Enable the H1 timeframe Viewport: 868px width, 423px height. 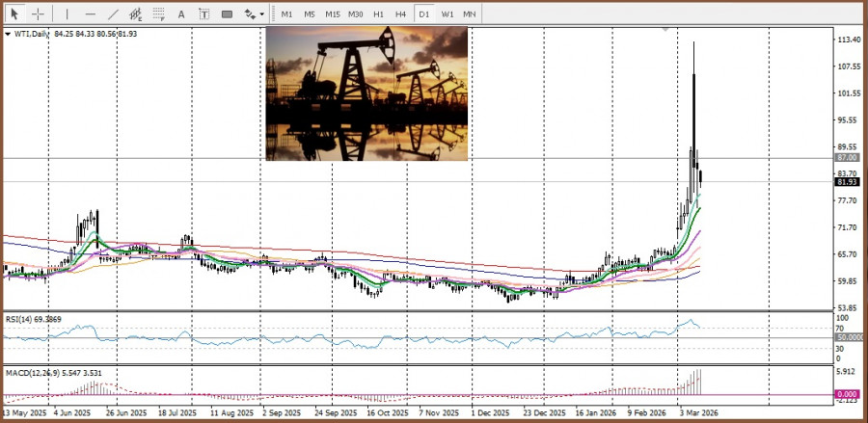point(378,14)
